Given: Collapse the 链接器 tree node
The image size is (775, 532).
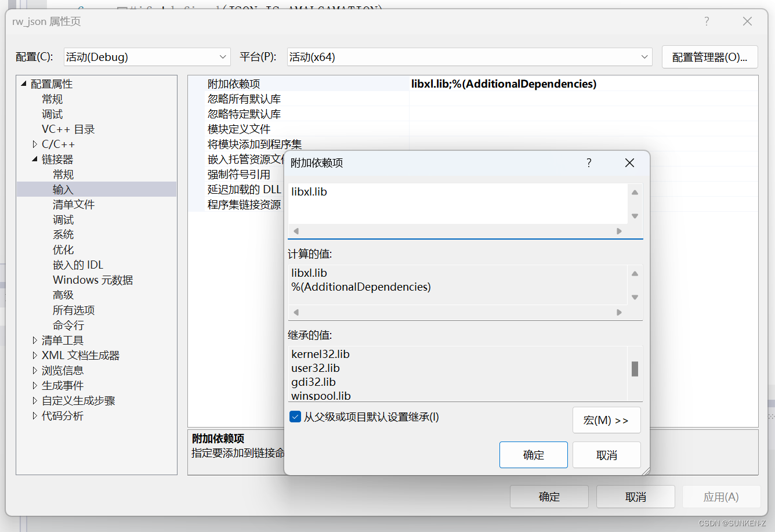Looking at the screenshot, I should point(34,159).
